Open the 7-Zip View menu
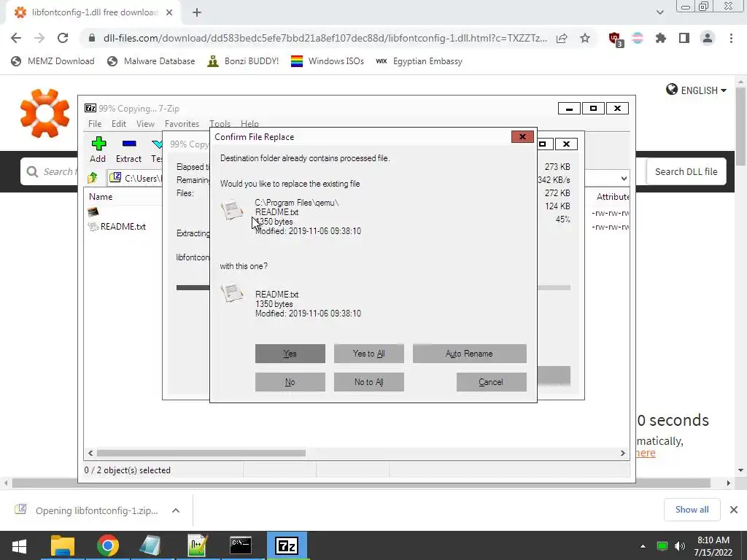 [145, 124]
